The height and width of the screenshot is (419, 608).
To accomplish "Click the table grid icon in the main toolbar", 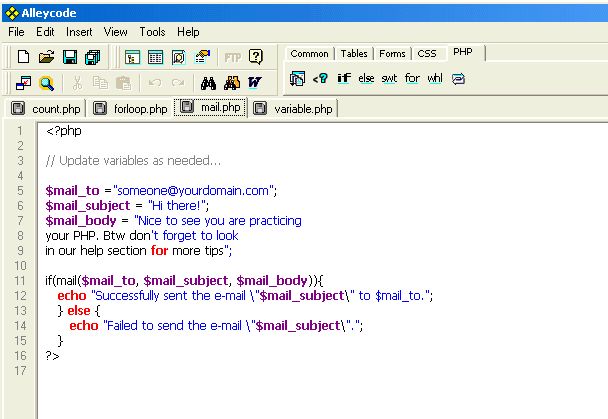I will tap(155, 57).
